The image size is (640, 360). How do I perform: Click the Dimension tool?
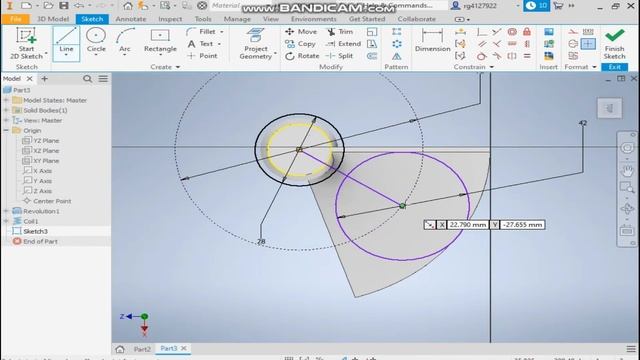[x=432, y=40]
